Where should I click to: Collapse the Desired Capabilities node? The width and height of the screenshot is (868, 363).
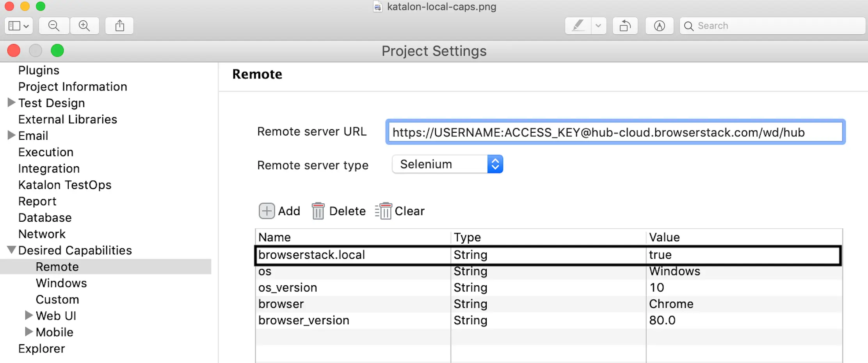[11, 250]
